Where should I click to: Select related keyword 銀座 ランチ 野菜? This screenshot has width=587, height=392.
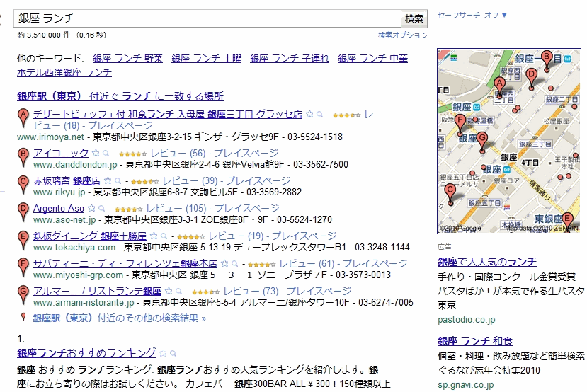[127, 59]
